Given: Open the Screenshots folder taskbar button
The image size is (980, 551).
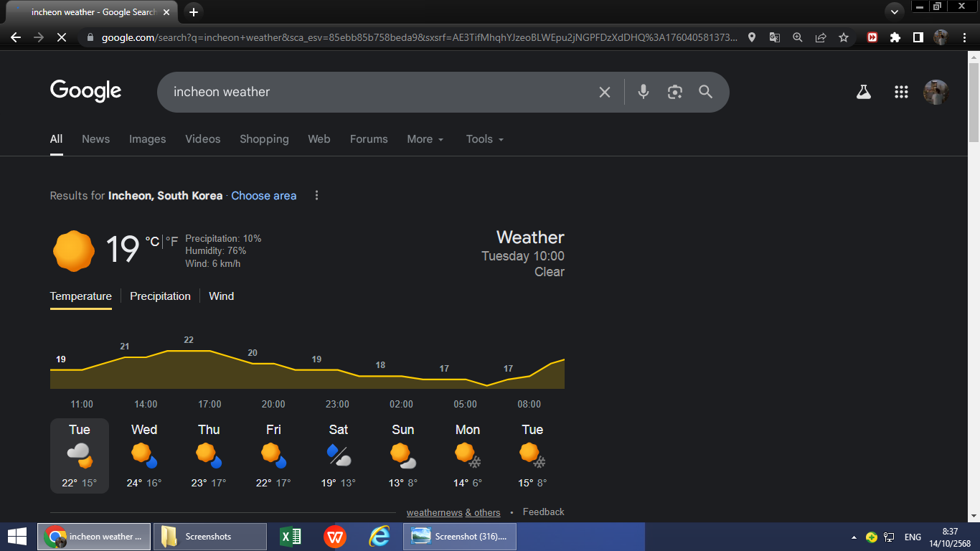Looking at the screenshot, I should (x=209, y=537).
